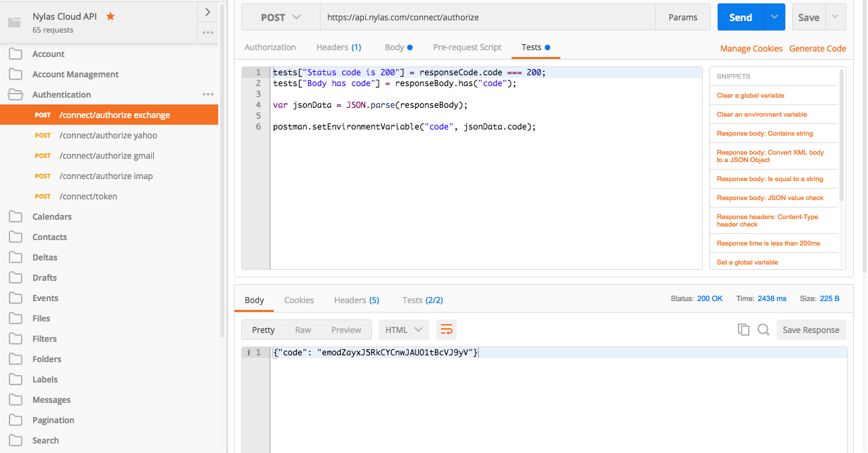Expand the Account Management folder
Viewport: 868px width, 453px height.
tap(109, 74)
